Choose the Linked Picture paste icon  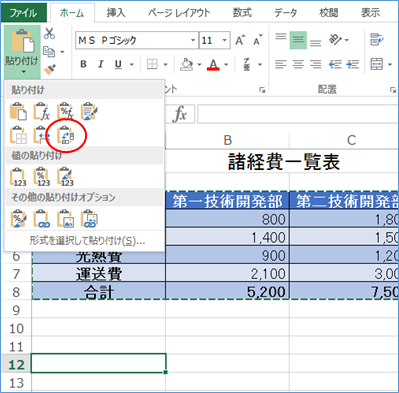(x=89, y=219)
